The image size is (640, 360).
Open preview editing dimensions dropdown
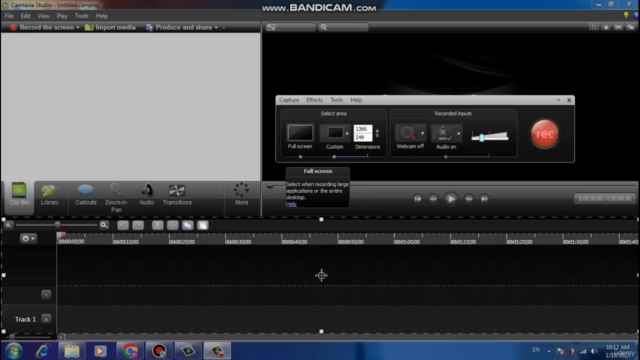291,27
